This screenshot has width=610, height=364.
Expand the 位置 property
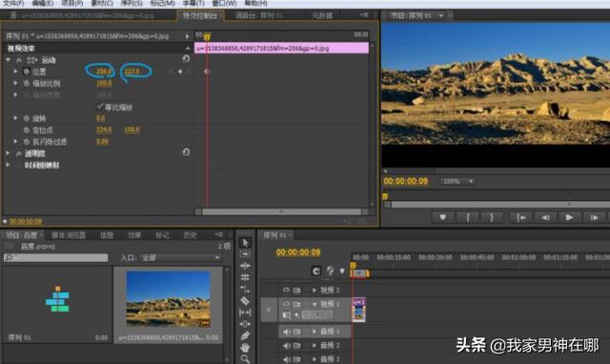coord(15,71)
